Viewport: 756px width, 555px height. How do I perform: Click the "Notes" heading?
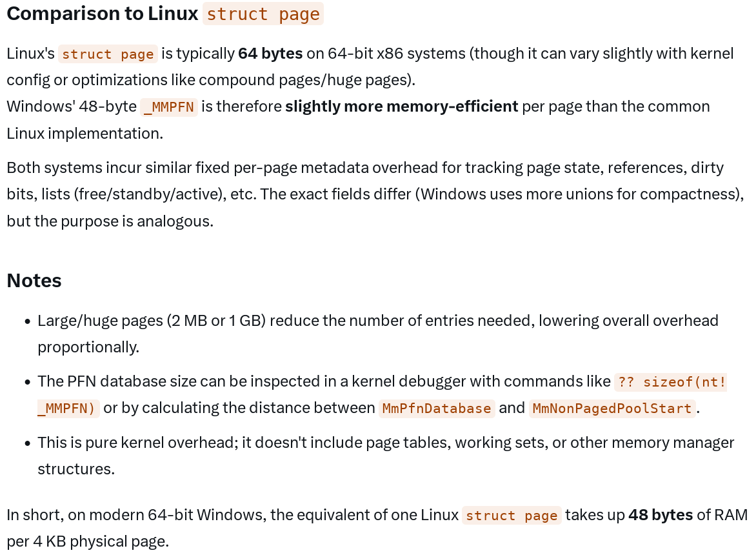click(x=34, y=281)
